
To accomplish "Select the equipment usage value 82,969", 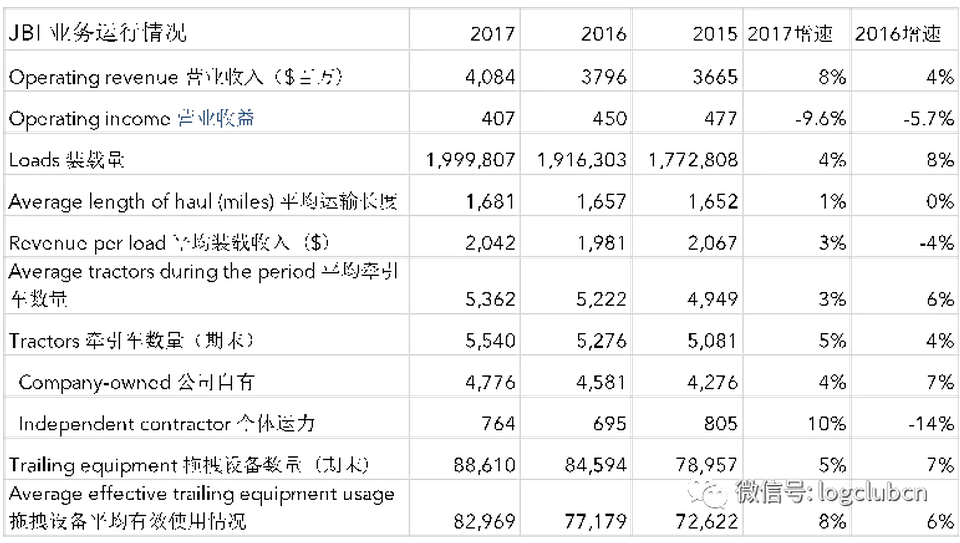I will point(484,522).
